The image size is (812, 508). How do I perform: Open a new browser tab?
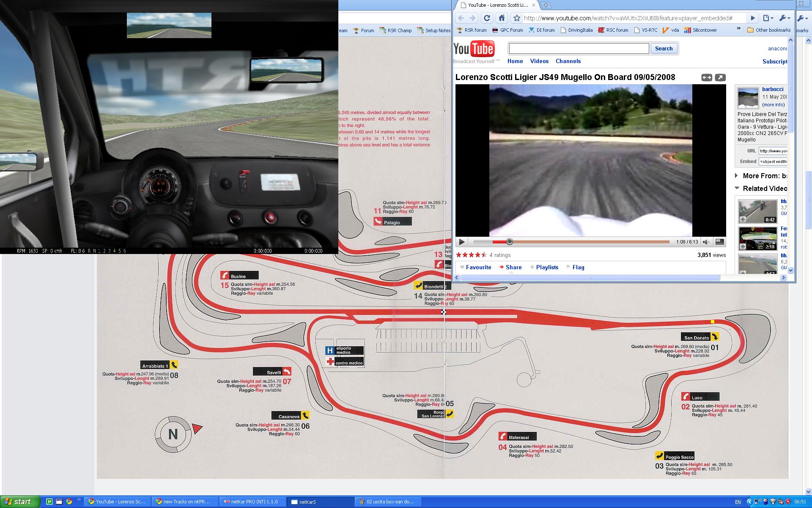[546, 5]
